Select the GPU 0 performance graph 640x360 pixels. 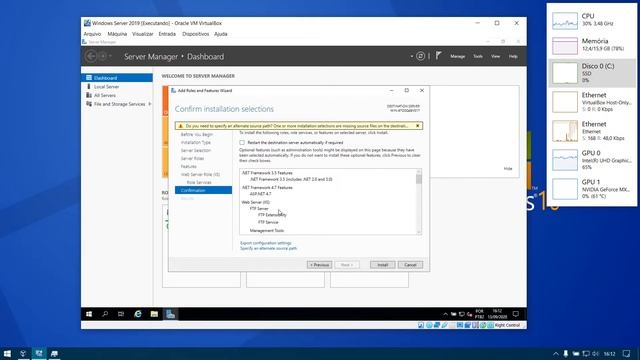[565, 160]
